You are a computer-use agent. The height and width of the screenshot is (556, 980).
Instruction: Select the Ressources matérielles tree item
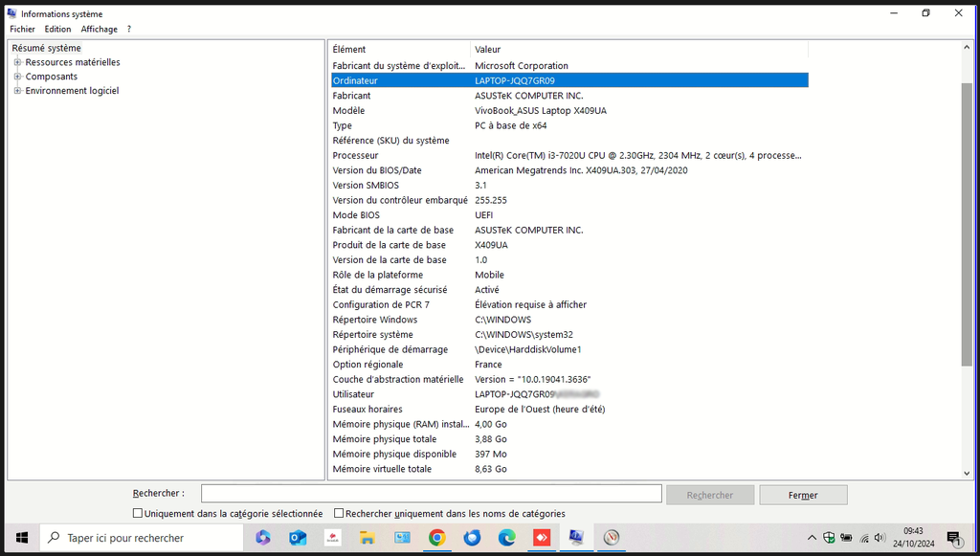(73, 62)
